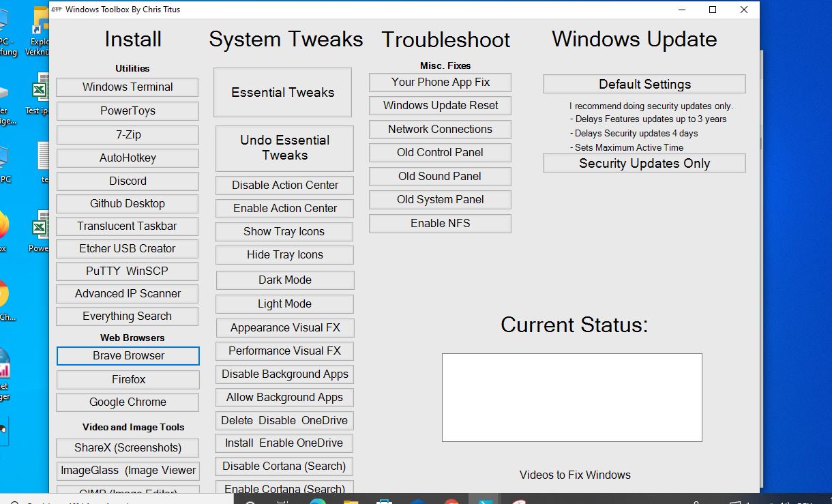Choose Github Desktop to install

point(128,204)
